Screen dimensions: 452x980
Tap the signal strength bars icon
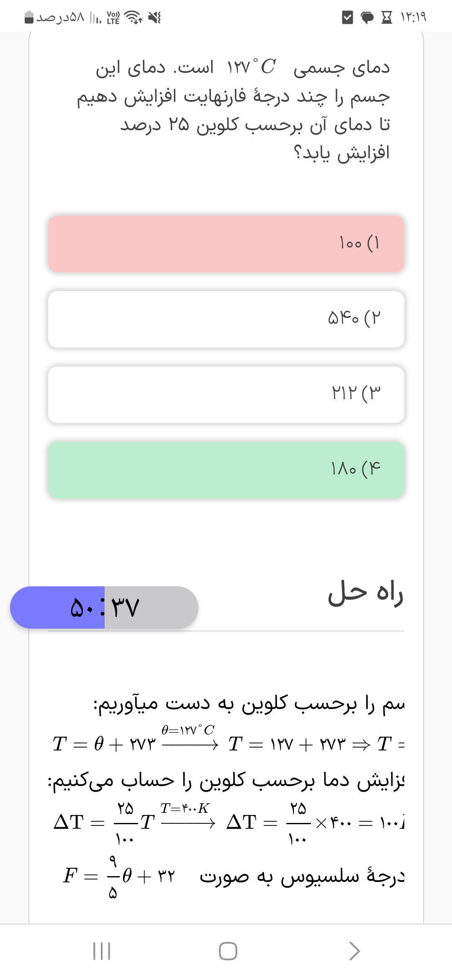pyautogui.click(x=96, y=18)
